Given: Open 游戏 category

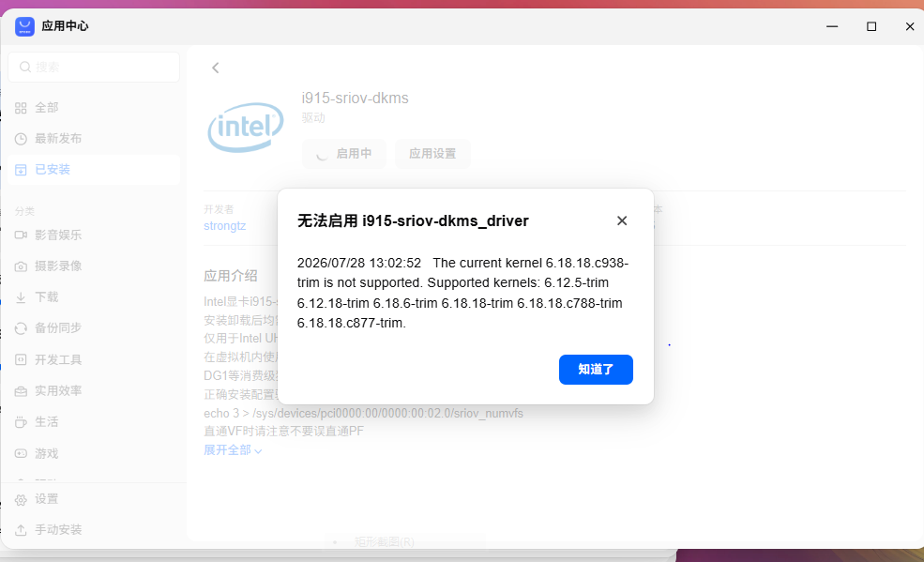Looking at the screenshot, I should click(94, 453).
